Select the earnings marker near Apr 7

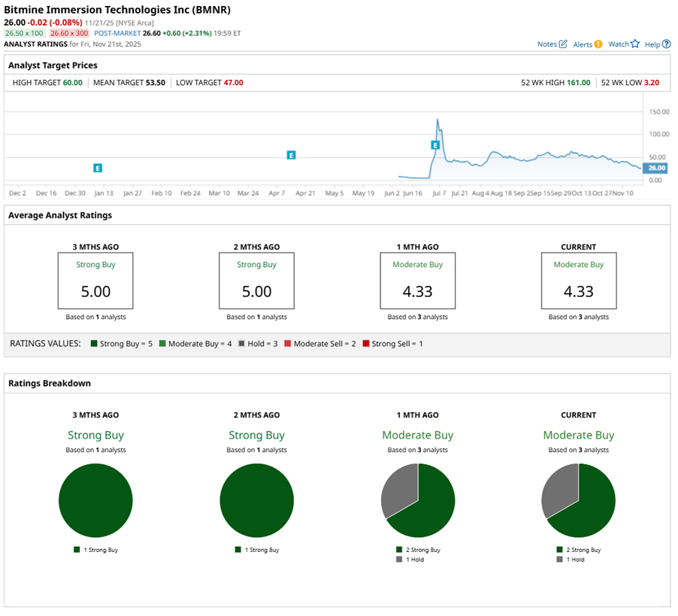coord(291,155)
